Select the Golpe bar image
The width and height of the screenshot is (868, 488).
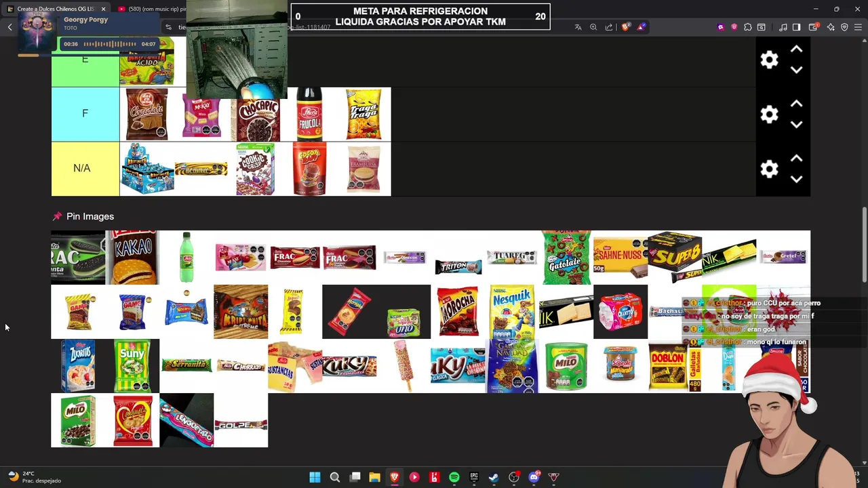coord(241,425)
